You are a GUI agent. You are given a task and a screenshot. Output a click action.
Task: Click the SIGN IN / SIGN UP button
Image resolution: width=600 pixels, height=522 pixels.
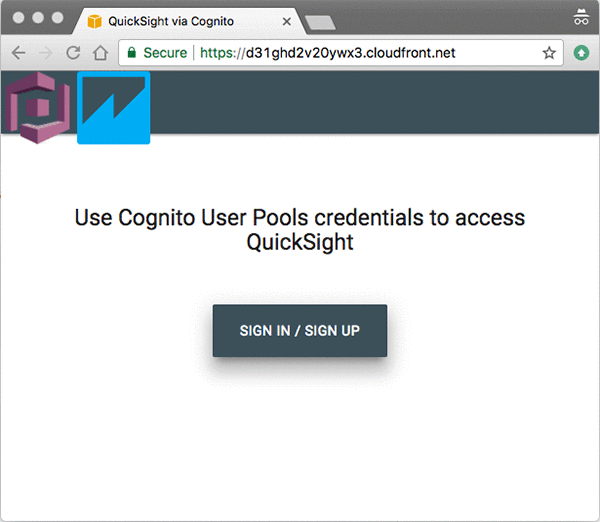300,331
